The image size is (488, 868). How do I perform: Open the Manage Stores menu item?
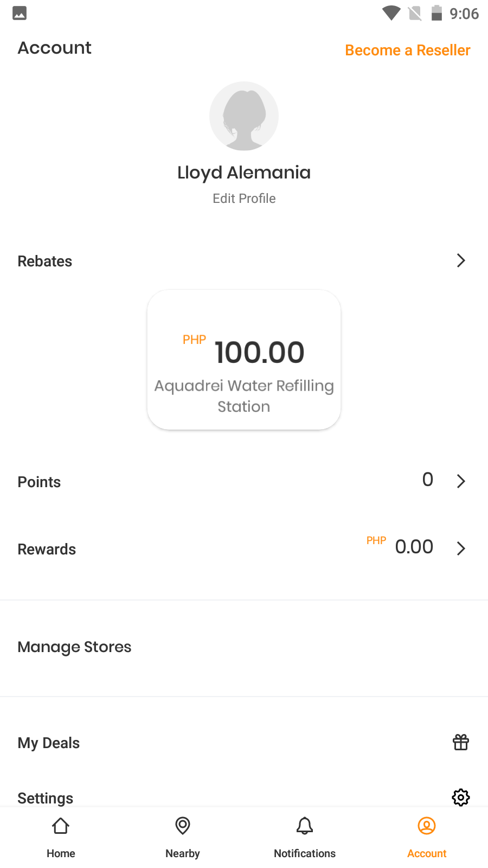coord(75,647)
